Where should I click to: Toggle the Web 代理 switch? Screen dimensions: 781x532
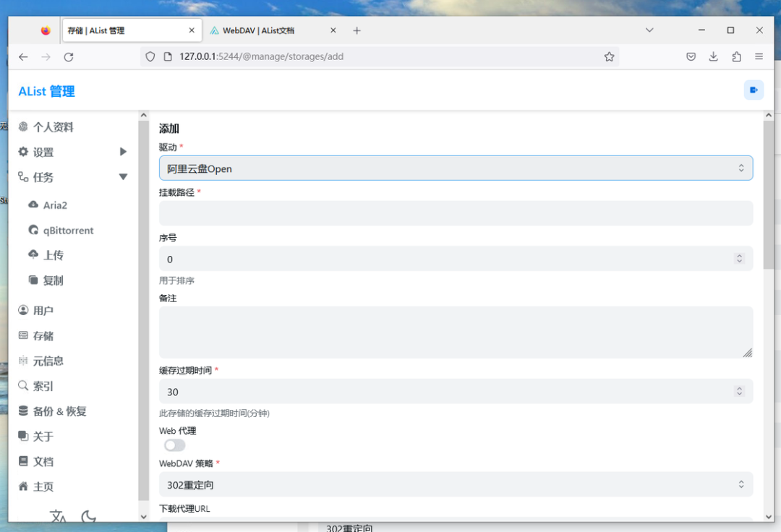click(174, 445)
